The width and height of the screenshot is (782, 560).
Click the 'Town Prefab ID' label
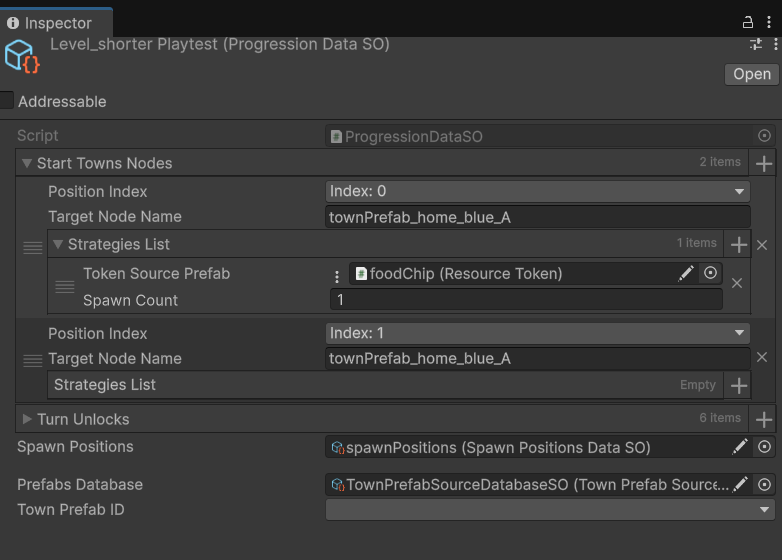point(71,510)
